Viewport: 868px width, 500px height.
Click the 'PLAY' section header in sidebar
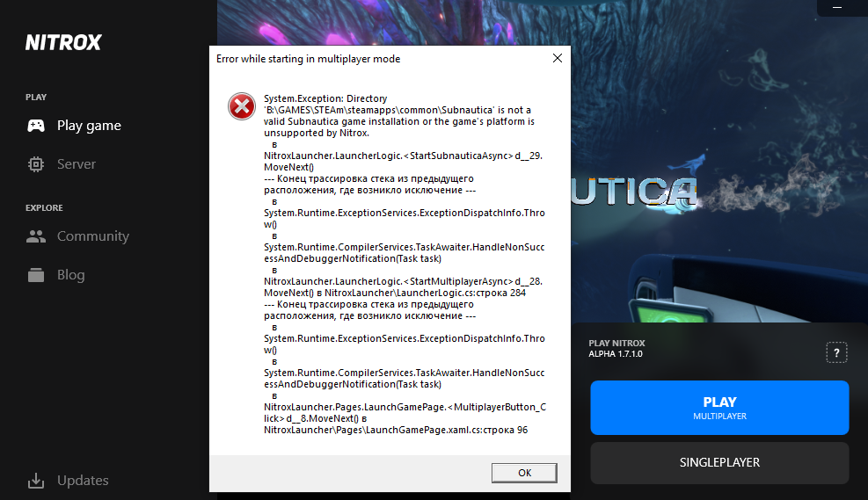coord(36,98)
